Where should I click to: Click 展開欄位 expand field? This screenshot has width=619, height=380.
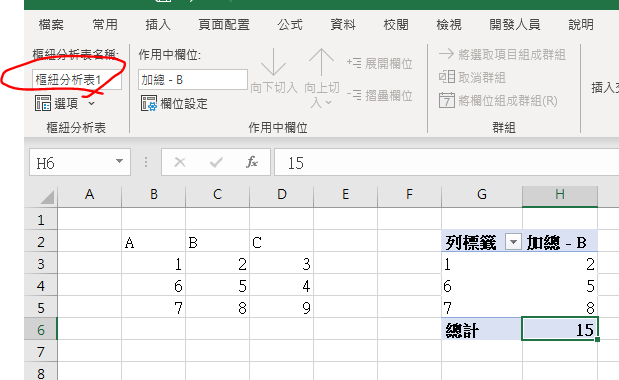(x=380, y=63)
